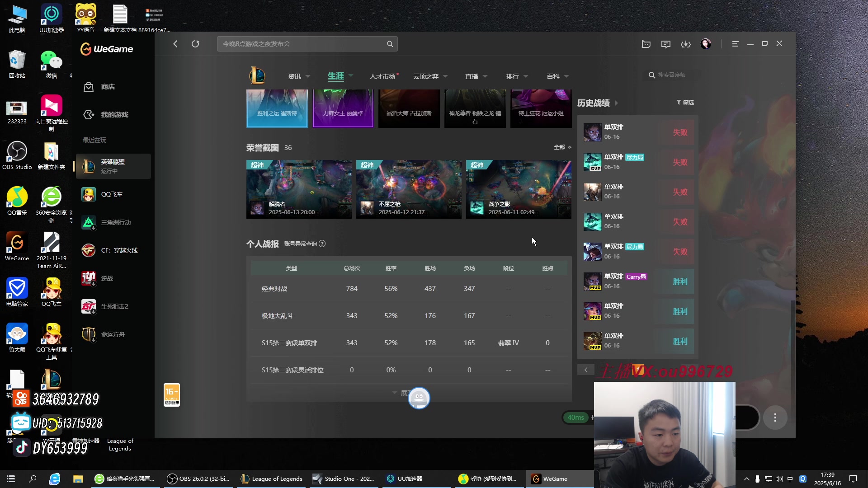Open the 账号异常查询 link

point(300,244)
